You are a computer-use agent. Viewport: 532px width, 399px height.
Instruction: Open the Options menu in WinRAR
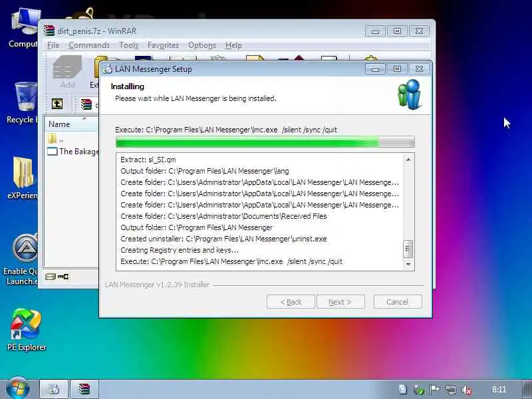click(202, 45)
